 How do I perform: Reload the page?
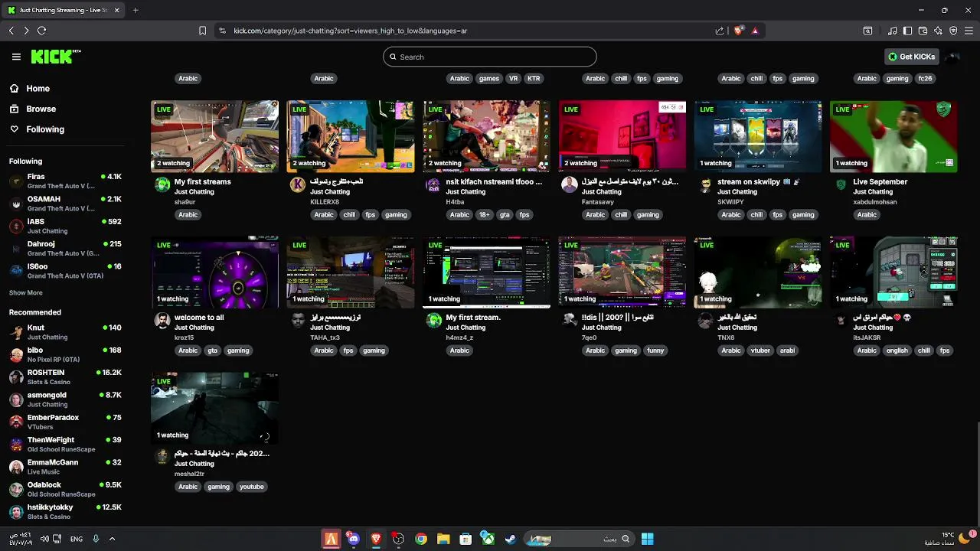point(41,31)
